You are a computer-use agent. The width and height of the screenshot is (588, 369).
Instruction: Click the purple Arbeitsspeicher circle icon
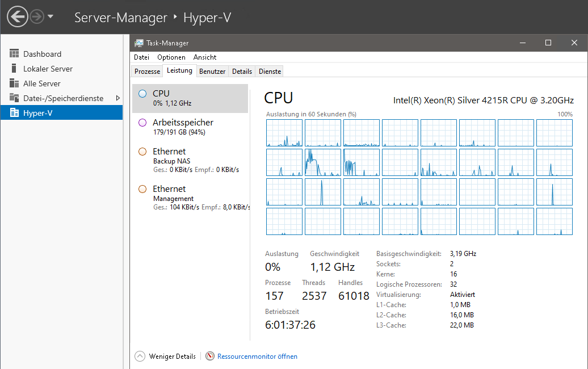tap(142, 123)
